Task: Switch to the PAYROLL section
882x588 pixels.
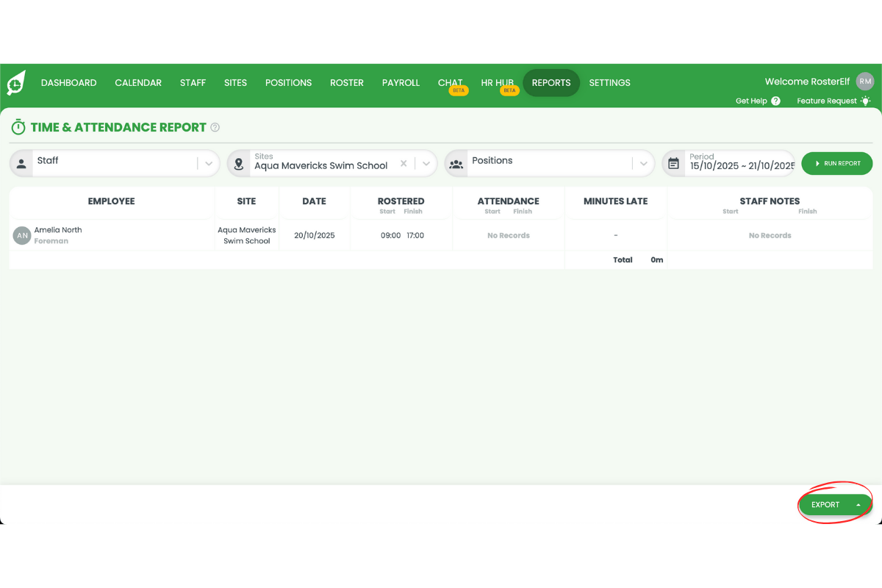Action: point(401,82)
